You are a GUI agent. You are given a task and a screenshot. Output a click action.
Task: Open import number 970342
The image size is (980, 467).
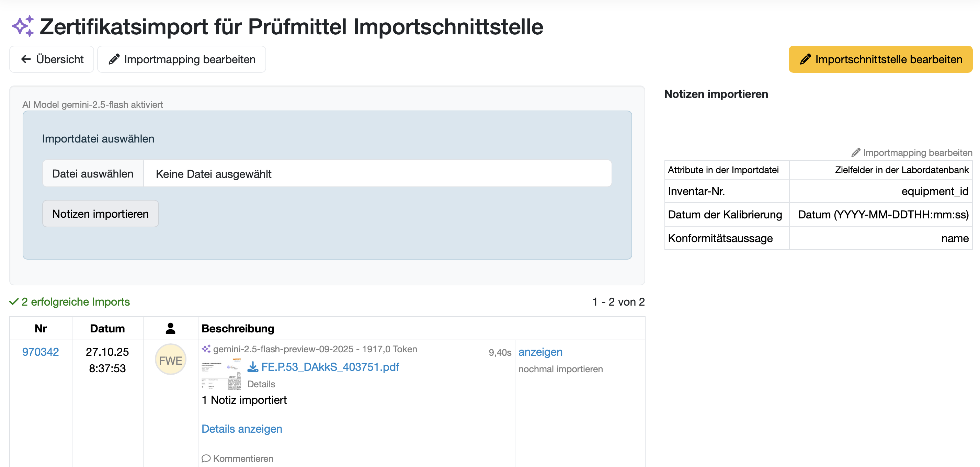(40, 352)
